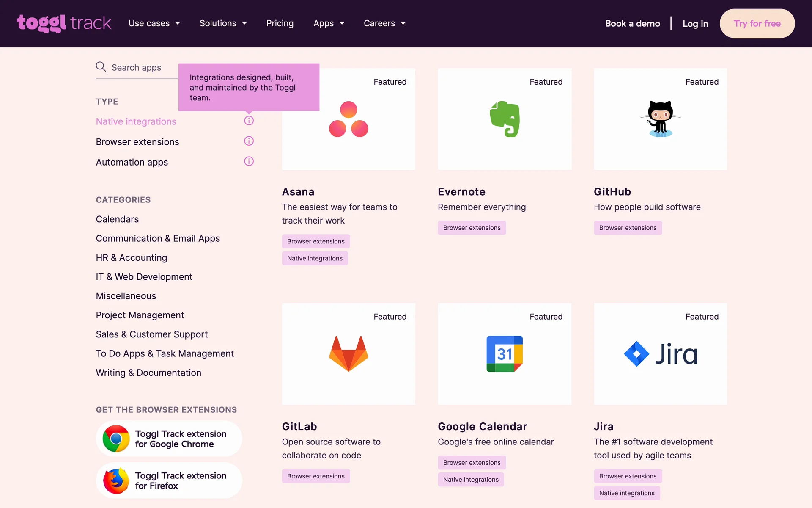Open the Asana logo card
The width and height of the screenshot is (812, 508).
348,119
